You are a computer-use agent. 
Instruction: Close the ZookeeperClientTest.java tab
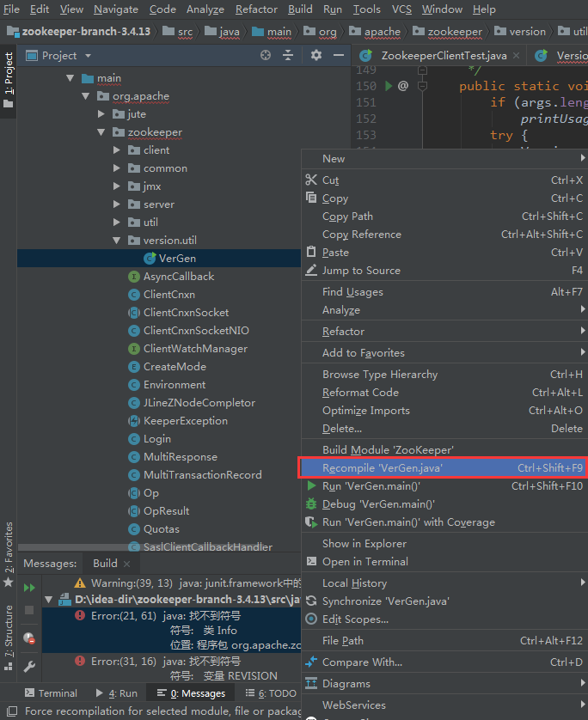tap(517, 56)
